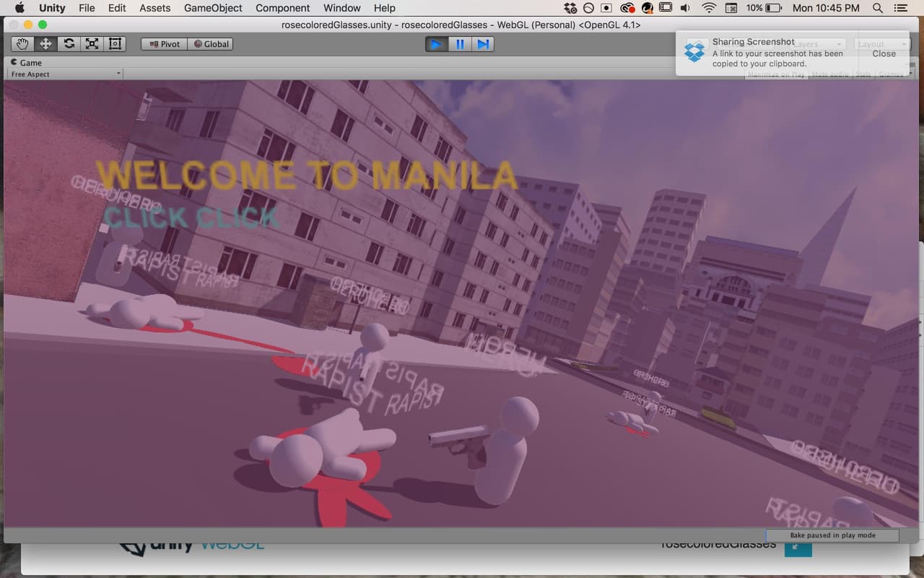Open the Help menu
Viewport: 924px width, 578px height.
tap(385, 8)
